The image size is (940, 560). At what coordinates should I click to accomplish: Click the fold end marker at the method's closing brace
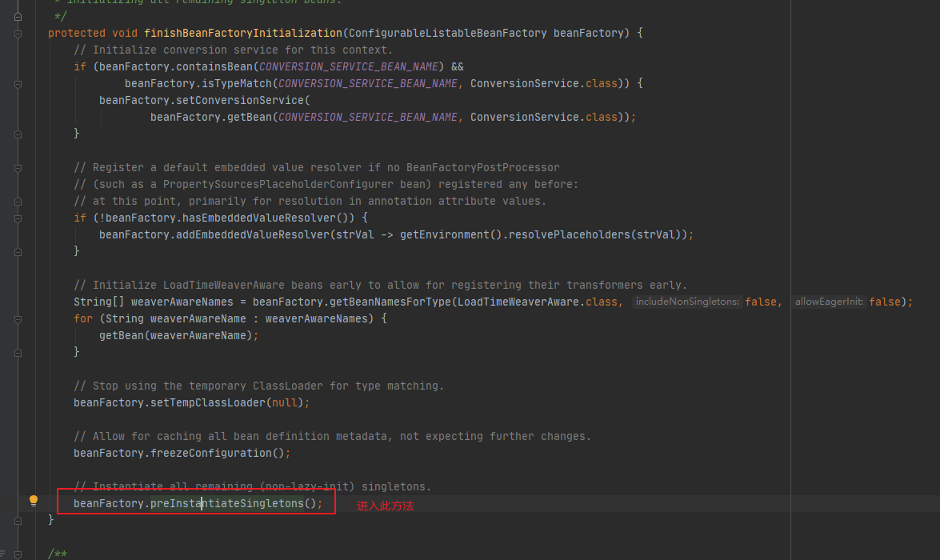coord(18,521)
